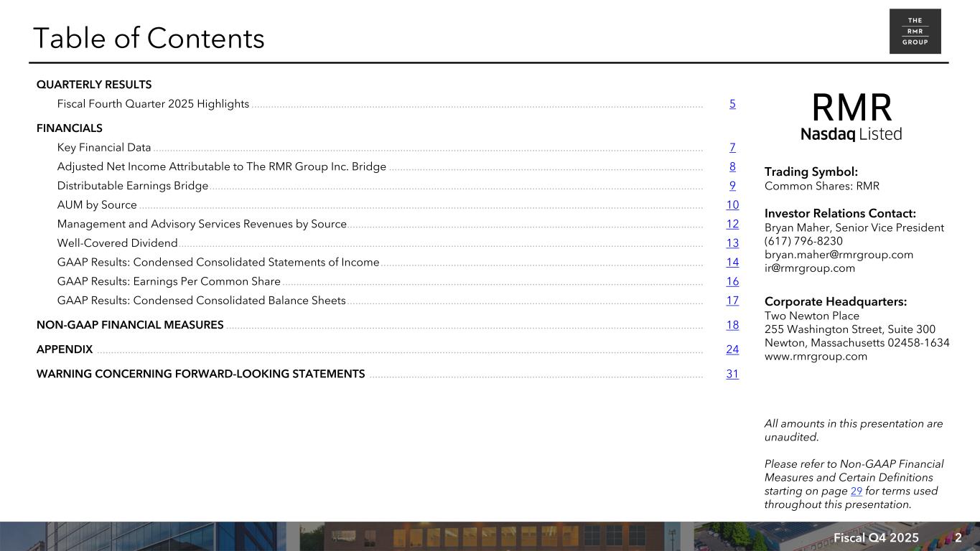The width and height of the screenshot is (980, 551).
Task: Open page 31 Forward-Looking Statements warning
Action: 732,374
